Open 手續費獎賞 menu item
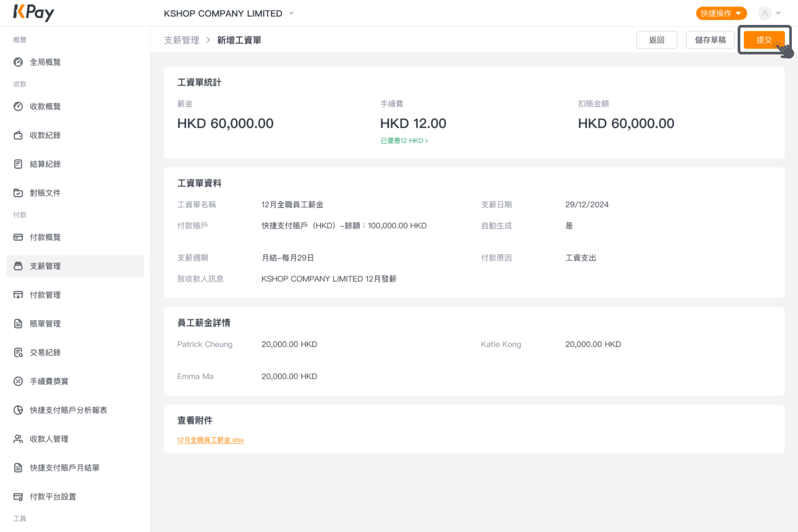 49,381
